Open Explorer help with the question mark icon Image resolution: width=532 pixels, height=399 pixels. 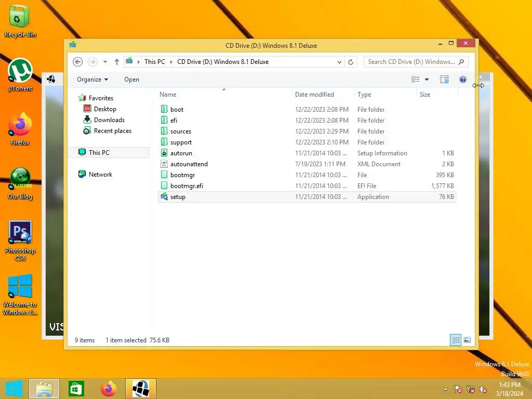click(x=462, y=79)
